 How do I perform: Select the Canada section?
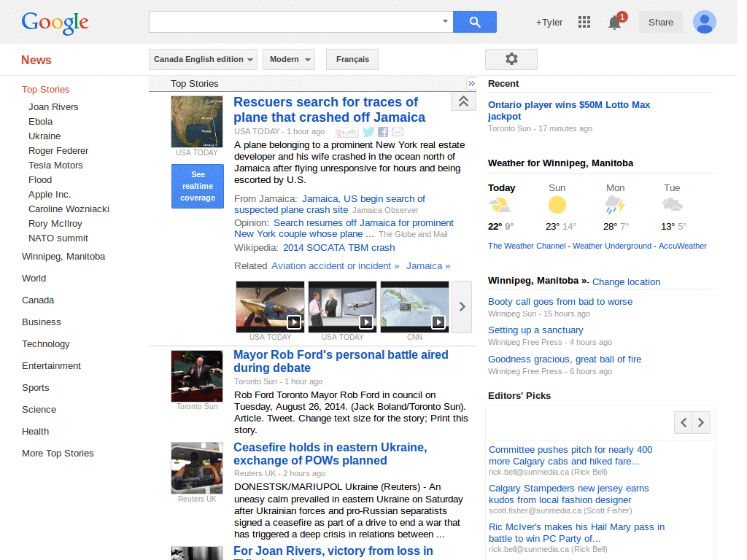[38, 300]
